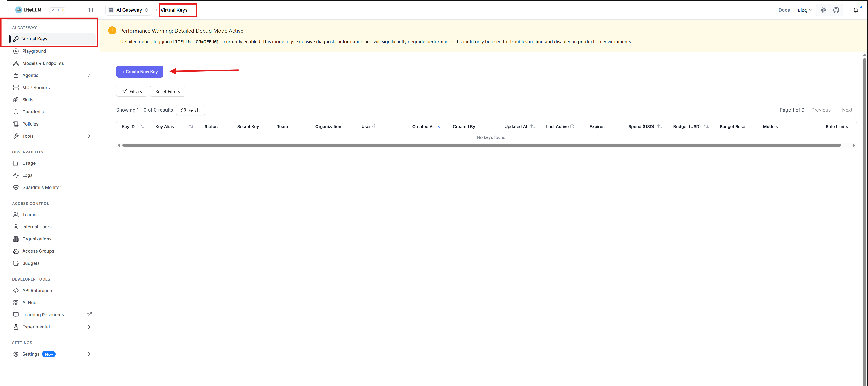The image size is (868, 386).
Task: Toggle Created At sort chevron
Action: [x=439, y=127]
